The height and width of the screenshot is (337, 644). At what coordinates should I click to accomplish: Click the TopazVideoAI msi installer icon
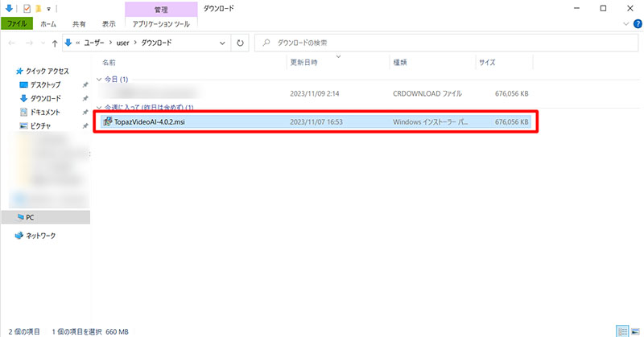pos(108,121)
